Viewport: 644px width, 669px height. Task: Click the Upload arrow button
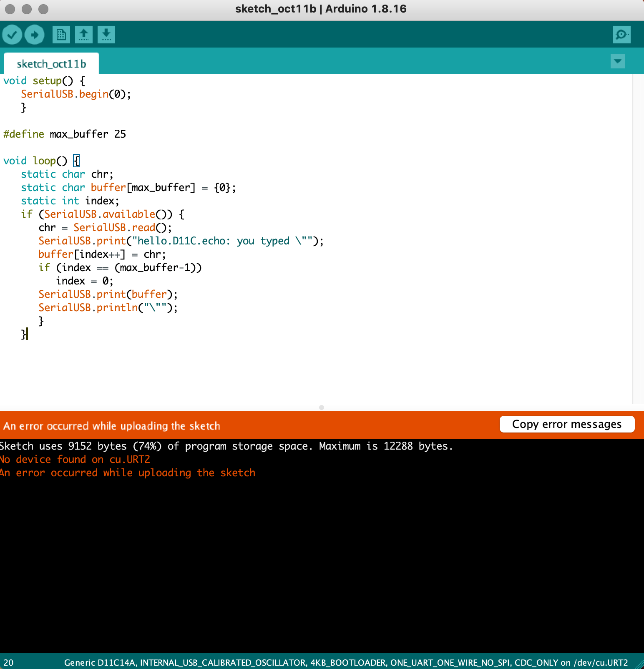(35, 35)
